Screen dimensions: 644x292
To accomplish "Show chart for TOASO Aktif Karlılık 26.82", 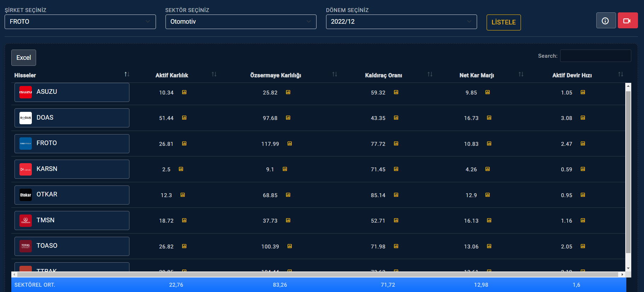I will coord(184,246).
